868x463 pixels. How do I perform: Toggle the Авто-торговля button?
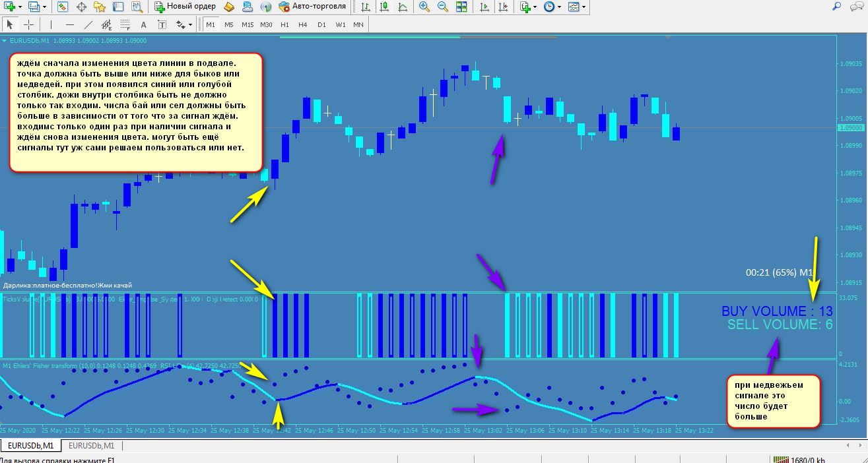point(312,7)
